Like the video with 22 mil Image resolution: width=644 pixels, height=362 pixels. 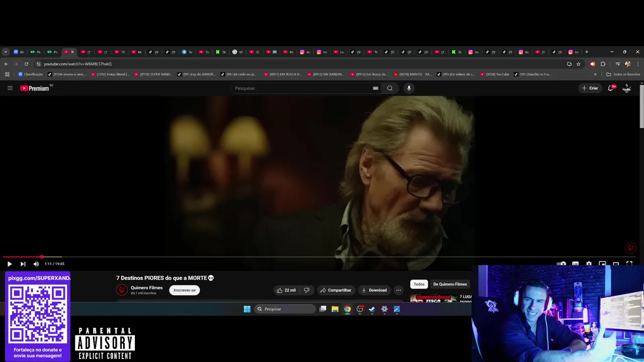click(286, 290)
